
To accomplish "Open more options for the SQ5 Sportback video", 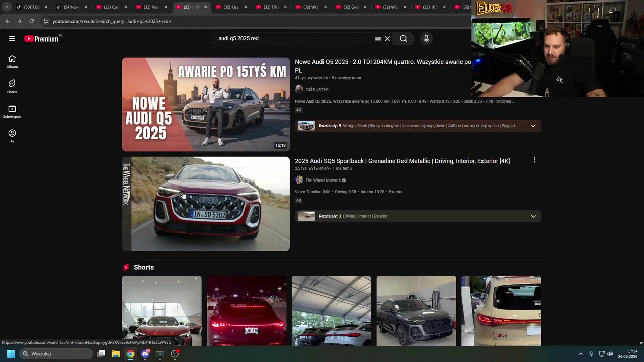I will pyautogui.click(x=534, y=160).
